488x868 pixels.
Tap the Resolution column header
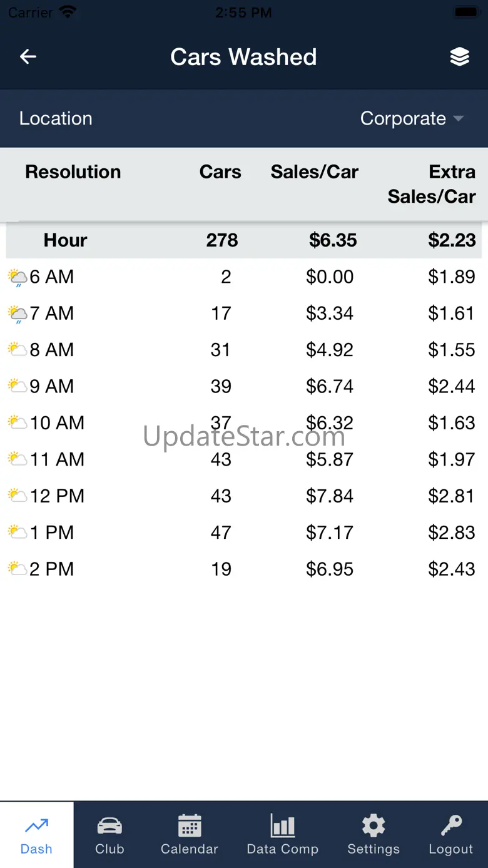(73, 172)
